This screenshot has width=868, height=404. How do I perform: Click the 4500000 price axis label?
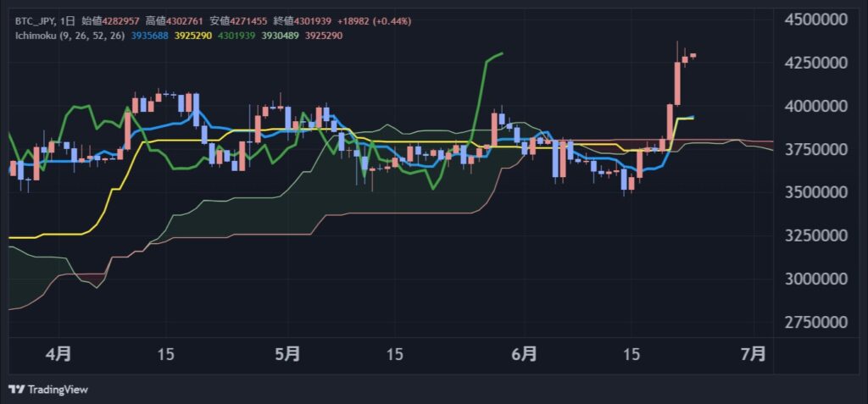[816, 19]
